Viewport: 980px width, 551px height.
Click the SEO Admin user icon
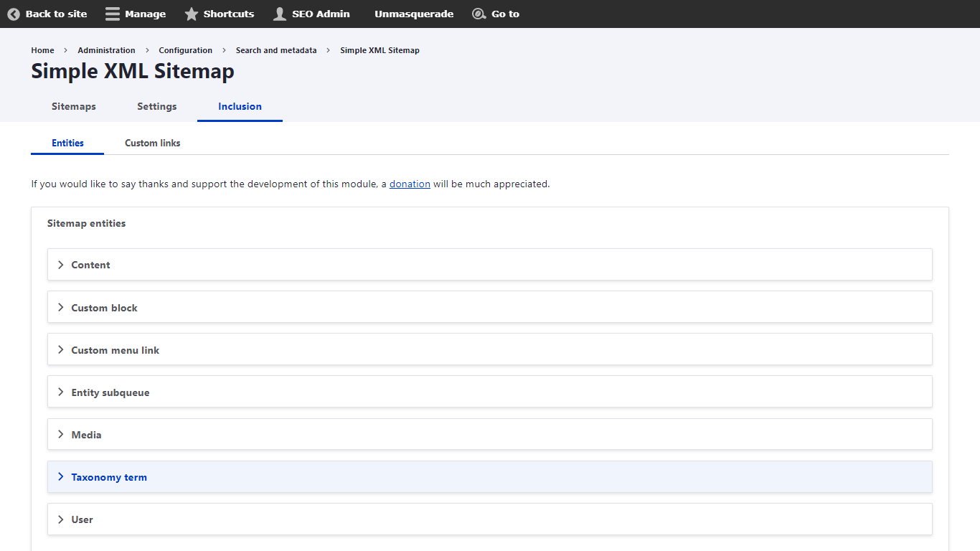pos(280,14)
